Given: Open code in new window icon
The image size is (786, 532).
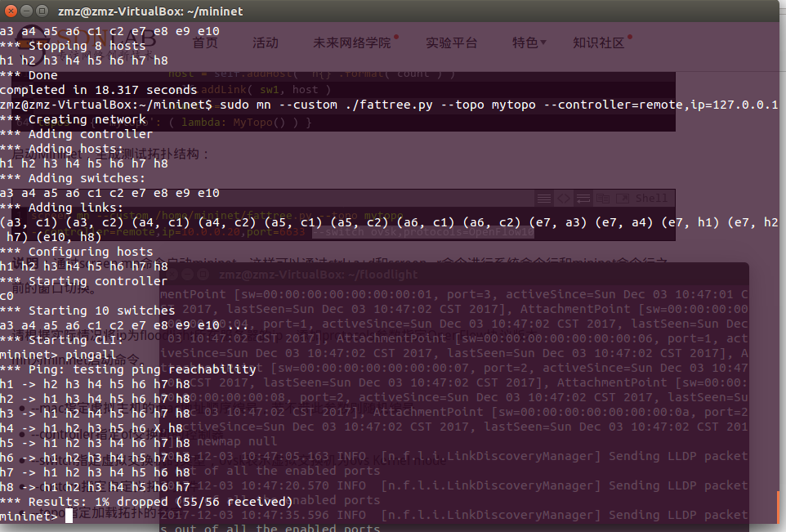Looking at the screenshot, I should (x=622, y=199).
